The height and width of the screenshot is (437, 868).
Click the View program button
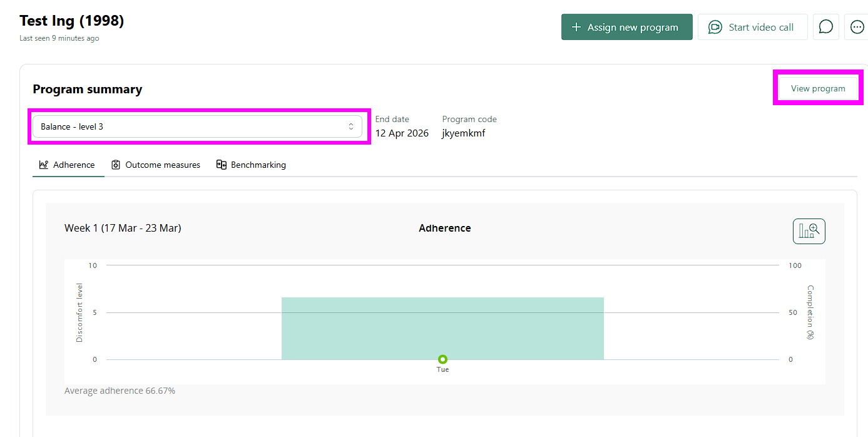coord(818,88)
